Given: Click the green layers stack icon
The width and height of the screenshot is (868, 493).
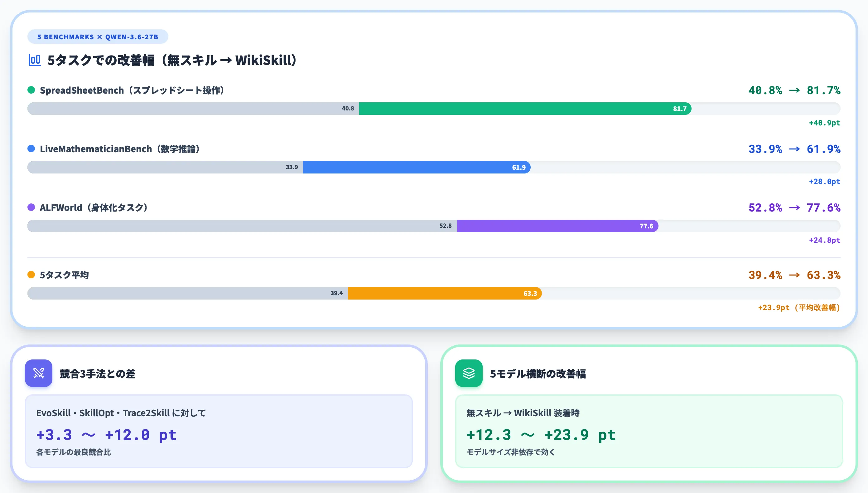Looking at the screenshot, I should [469, 373].
